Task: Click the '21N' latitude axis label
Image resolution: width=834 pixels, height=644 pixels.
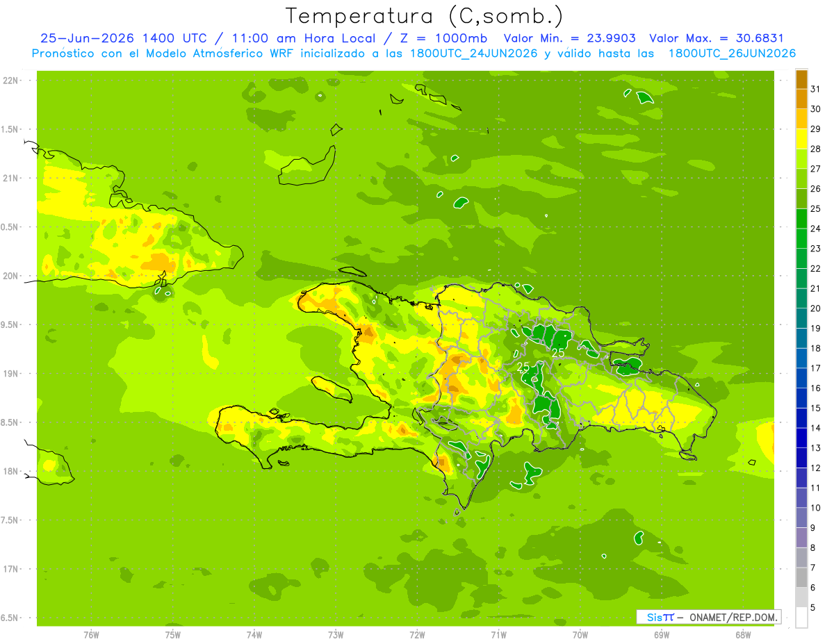Action: (x=12, y=178)
